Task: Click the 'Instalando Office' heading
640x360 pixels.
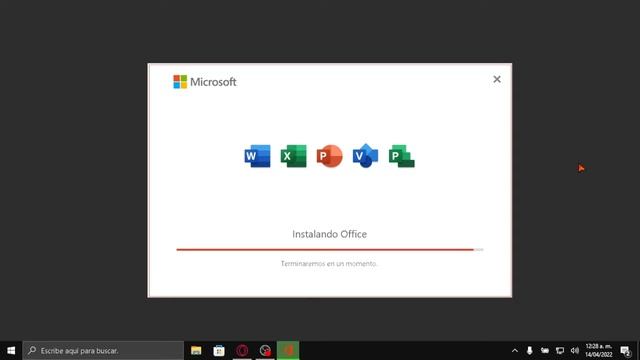Action: pos(329,234)
